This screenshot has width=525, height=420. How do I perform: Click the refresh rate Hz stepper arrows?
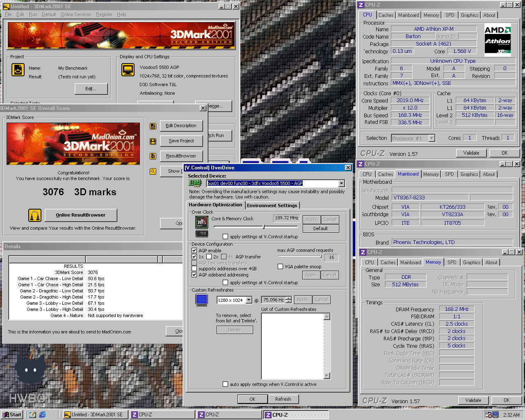tap(289, 300)
